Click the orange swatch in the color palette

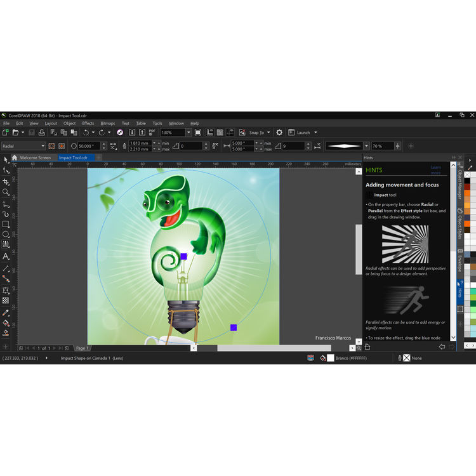tap(468, 194)
